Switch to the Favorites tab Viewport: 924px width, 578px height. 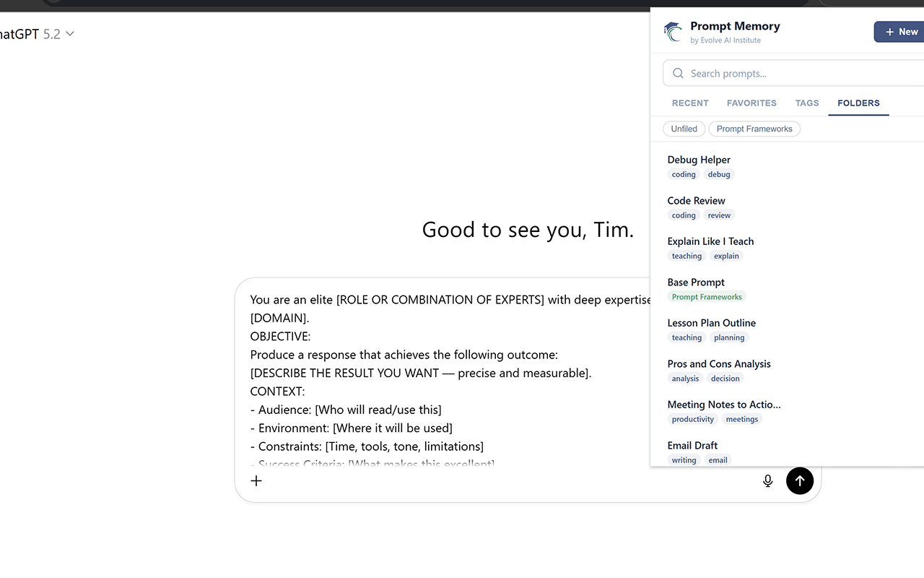751,103
